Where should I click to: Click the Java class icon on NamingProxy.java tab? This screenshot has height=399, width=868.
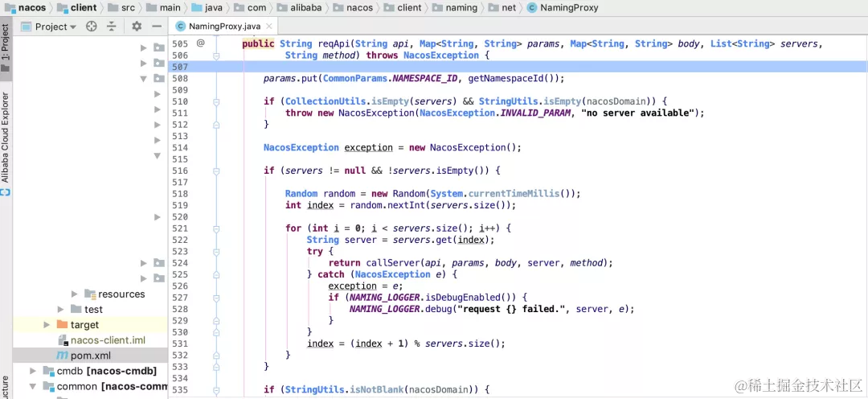pos(180,26)
